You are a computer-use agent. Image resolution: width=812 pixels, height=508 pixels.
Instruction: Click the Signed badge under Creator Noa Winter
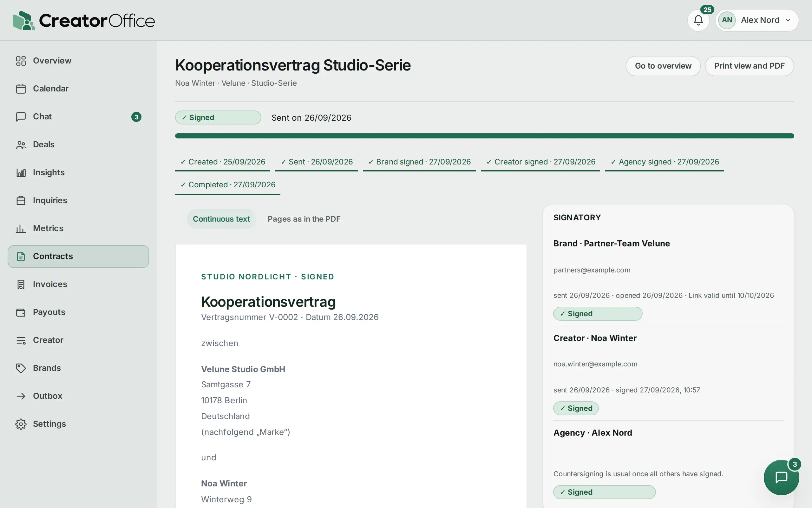click(576, 409)
